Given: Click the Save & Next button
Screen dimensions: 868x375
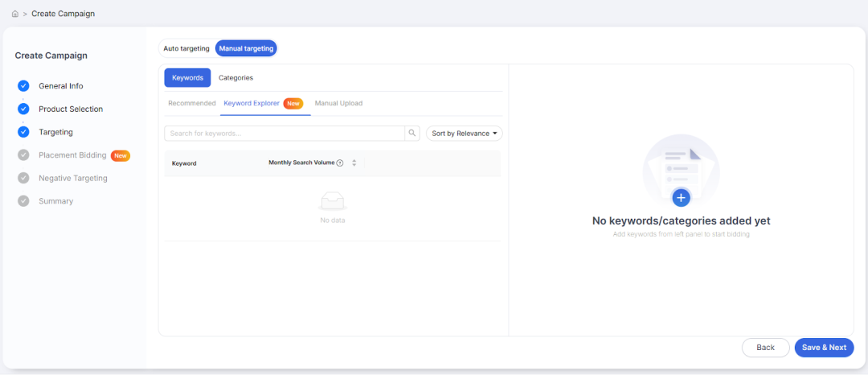Looking at the screenshot, I should (825, 348).
